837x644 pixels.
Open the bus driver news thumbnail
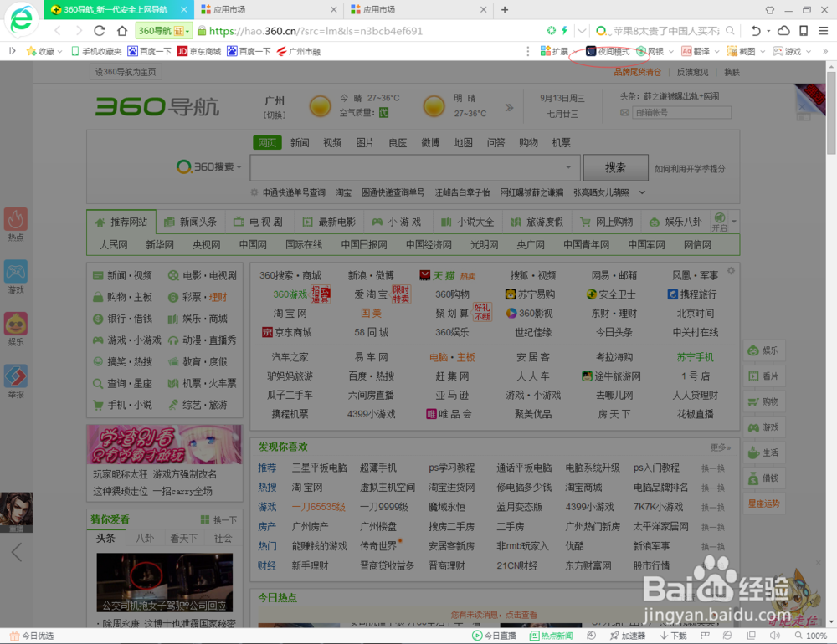(x=164, y=582)
